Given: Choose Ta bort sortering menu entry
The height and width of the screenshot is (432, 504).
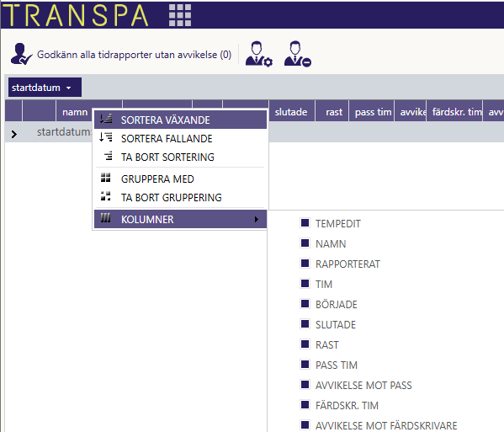Looking at the screenshot, I should coord(180,157).
